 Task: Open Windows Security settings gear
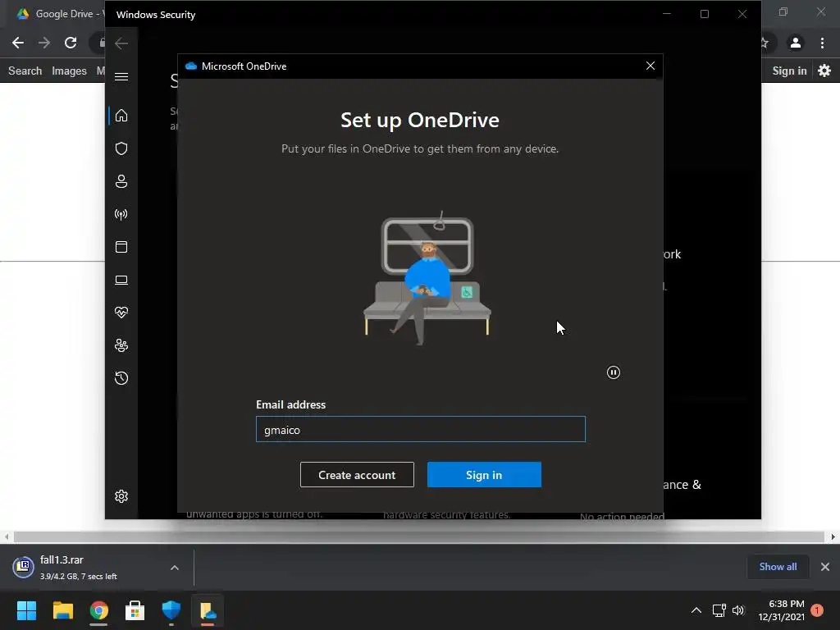pyautogui.click(x=121, y=496)
